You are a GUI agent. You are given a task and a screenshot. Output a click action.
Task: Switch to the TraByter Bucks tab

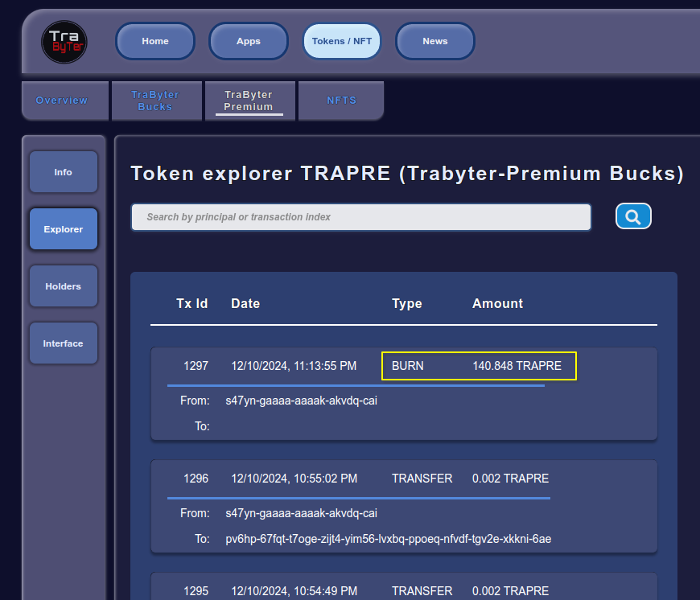[x=155, y=101]
